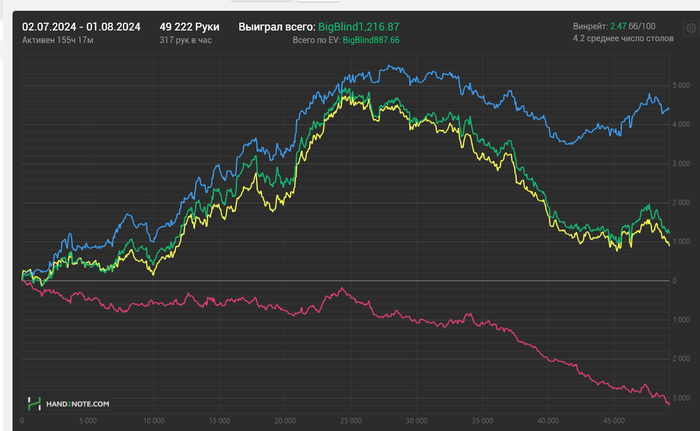Click '4.2 среднее число столов' text
Image resolution: width=700 pixels, height=431 pixels.
[x=623, y=38]
